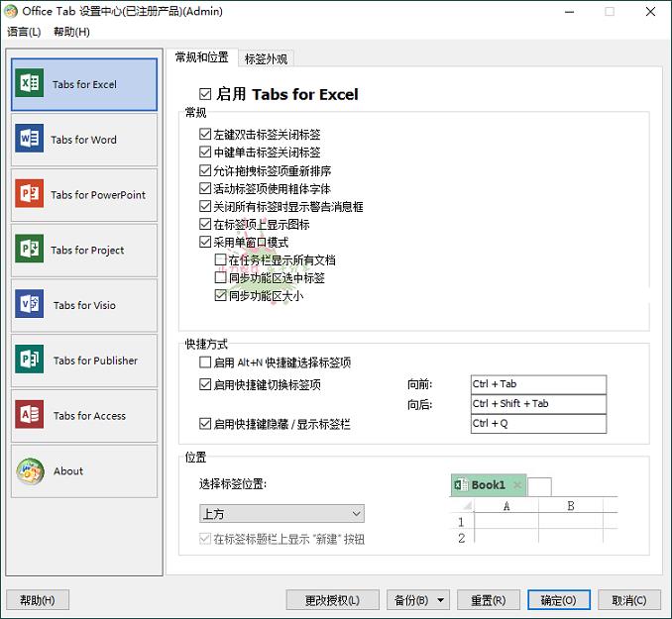Open Tabs for Word settings icon
The image size is (672, 619).
(30, 139)
